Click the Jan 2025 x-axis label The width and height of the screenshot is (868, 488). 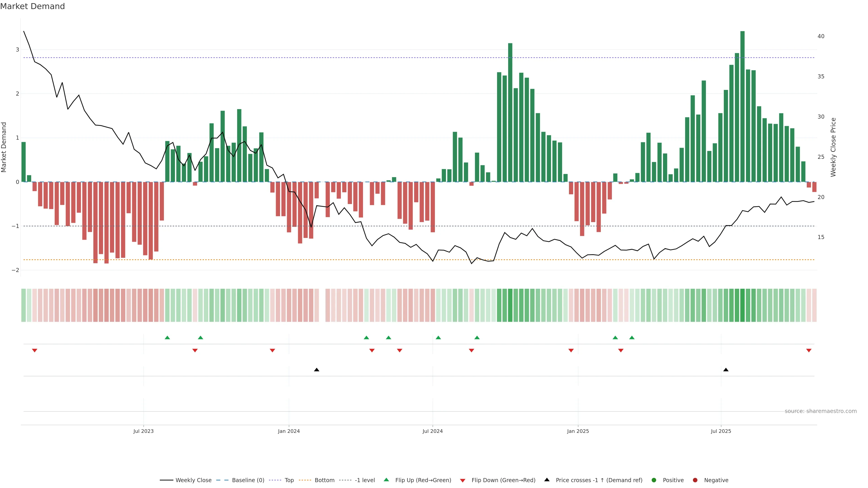[578, 431]
